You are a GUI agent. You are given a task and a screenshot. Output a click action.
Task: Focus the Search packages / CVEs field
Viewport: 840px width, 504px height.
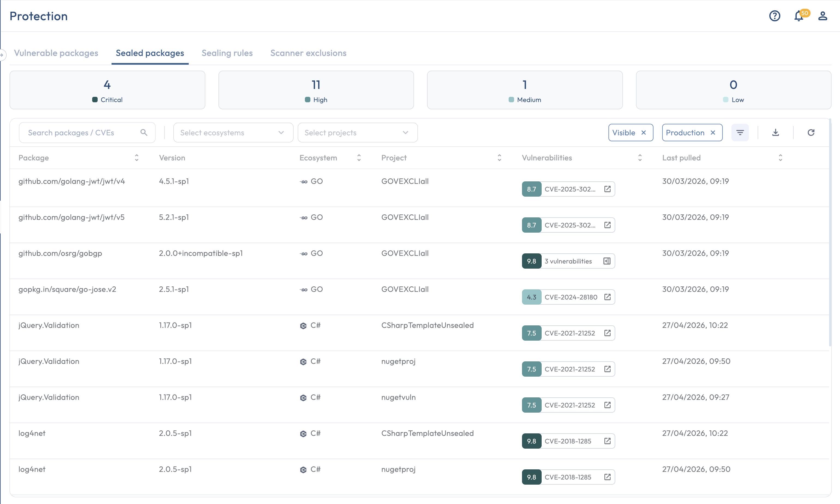[x=87, y=133]
